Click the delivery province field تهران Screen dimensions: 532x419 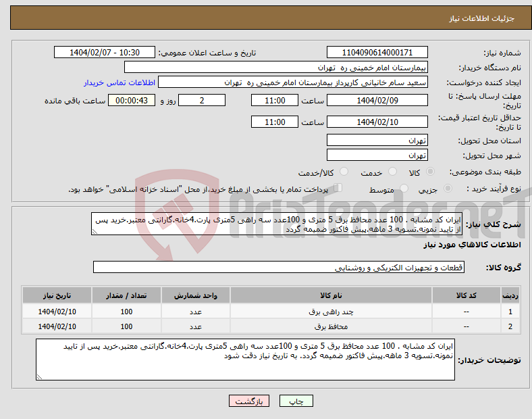(377, 140)
